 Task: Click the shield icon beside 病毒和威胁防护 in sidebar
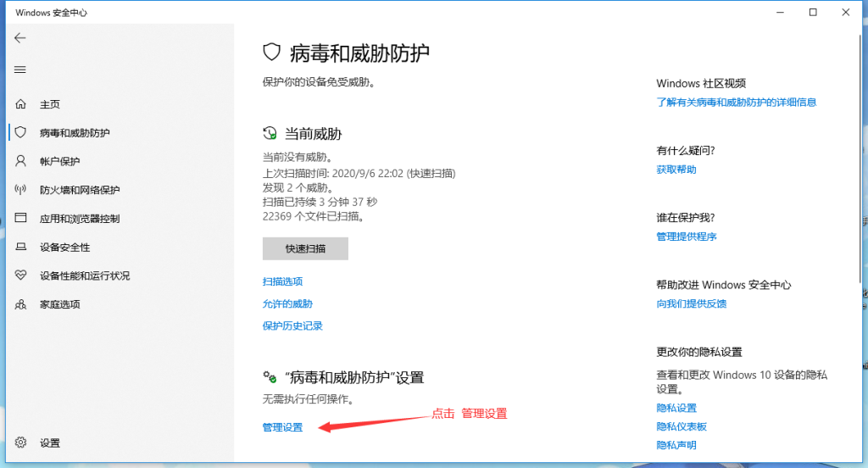[20, 132]
